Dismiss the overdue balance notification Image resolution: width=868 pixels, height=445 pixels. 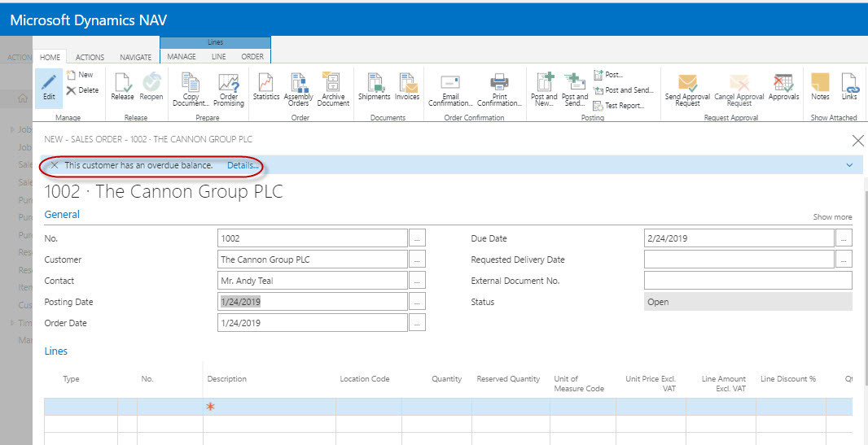pyautogui.click(x=55, y=165)
